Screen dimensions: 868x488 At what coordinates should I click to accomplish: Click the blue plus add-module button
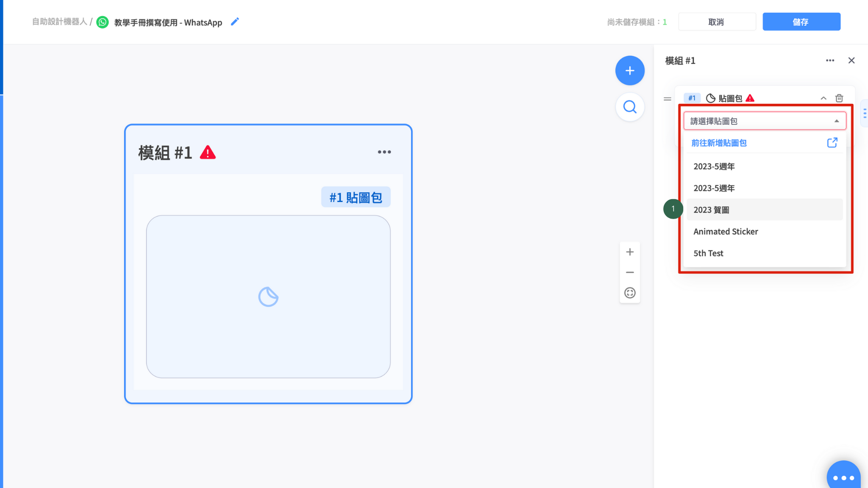(630, 70)
